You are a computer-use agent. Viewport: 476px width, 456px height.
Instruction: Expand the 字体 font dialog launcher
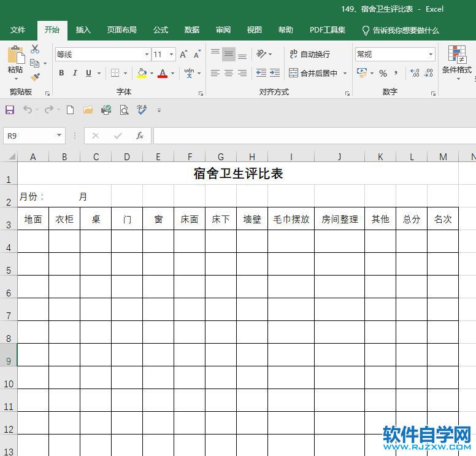tap(201, 93)
